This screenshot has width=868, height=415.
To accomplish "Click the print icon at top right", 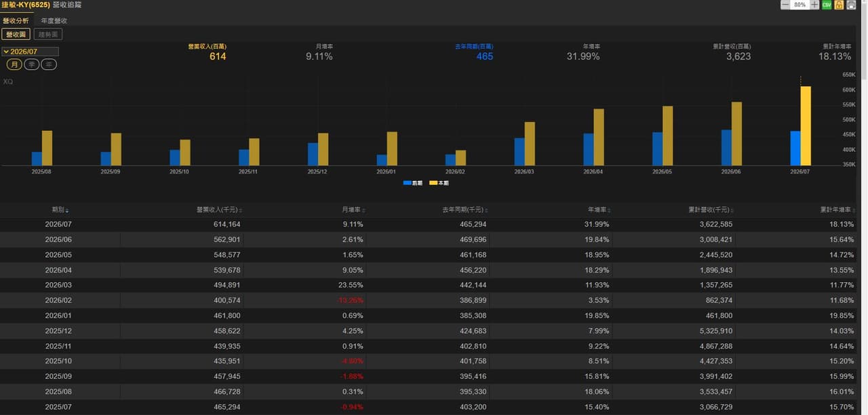I will (x=851, y=5).
